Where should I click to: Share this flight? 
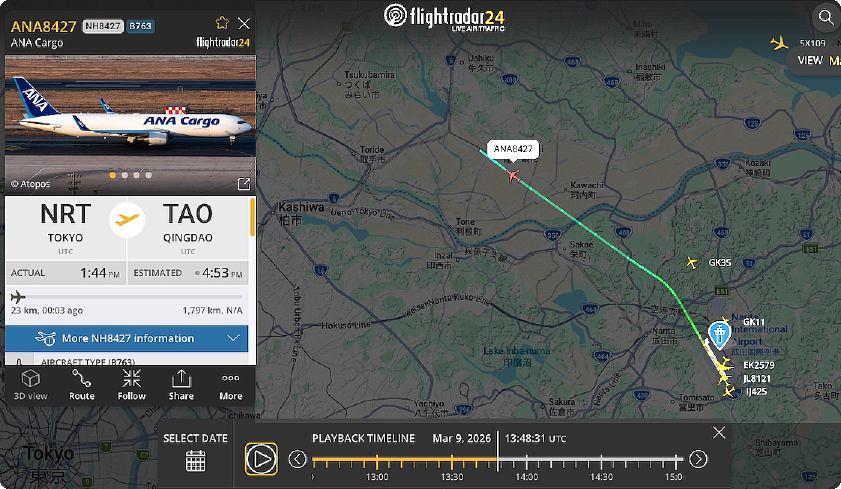tap(181, 385)
